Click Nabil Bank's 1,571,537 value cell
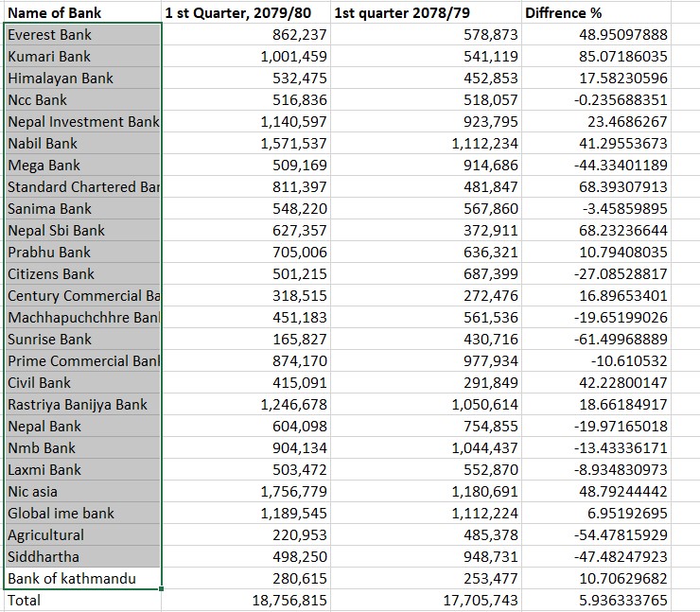 click(x=246, y=144)
